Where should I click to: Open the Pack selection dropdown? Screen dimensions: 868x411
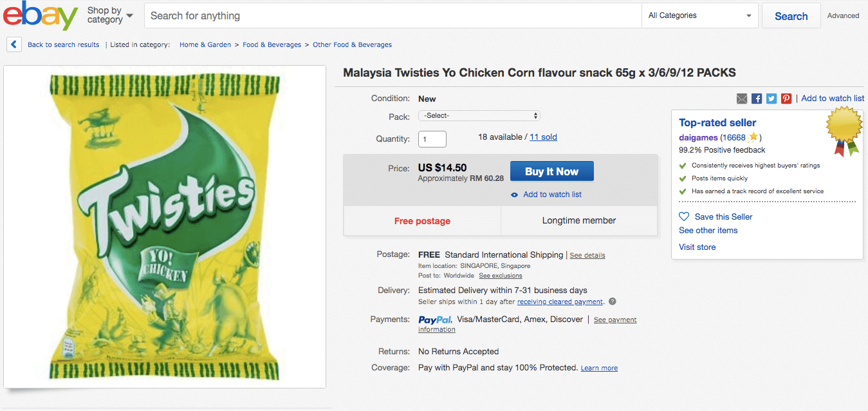pyautogui.click(x=479, y=116)
